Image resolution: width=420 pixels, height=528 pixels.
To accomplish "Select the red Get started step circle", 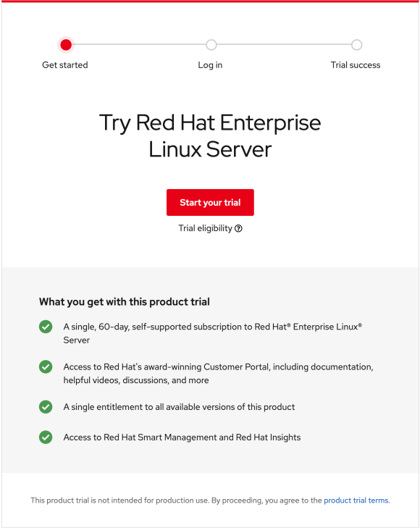I will pyautogui.click(x=66, y=45).
